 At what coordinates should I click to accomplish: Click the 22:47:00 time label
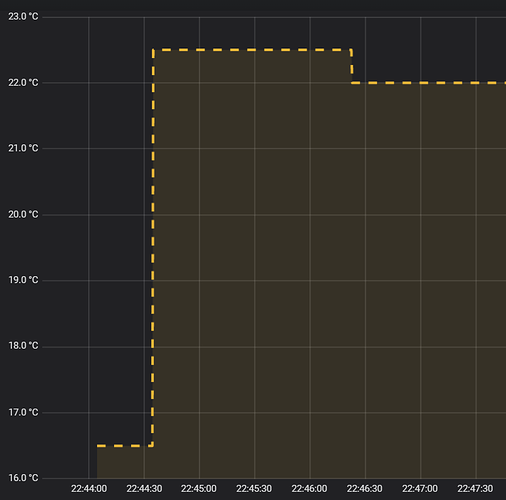420,489
